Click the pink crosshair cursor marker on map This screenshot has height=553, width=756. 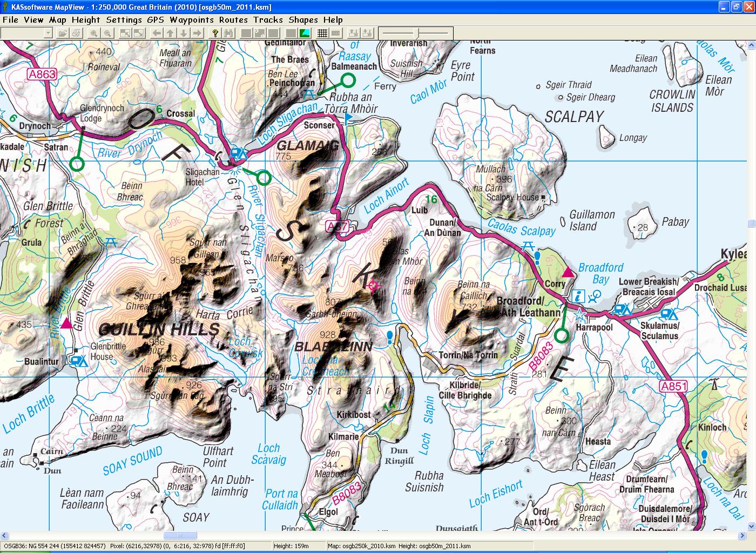[373, 285]
